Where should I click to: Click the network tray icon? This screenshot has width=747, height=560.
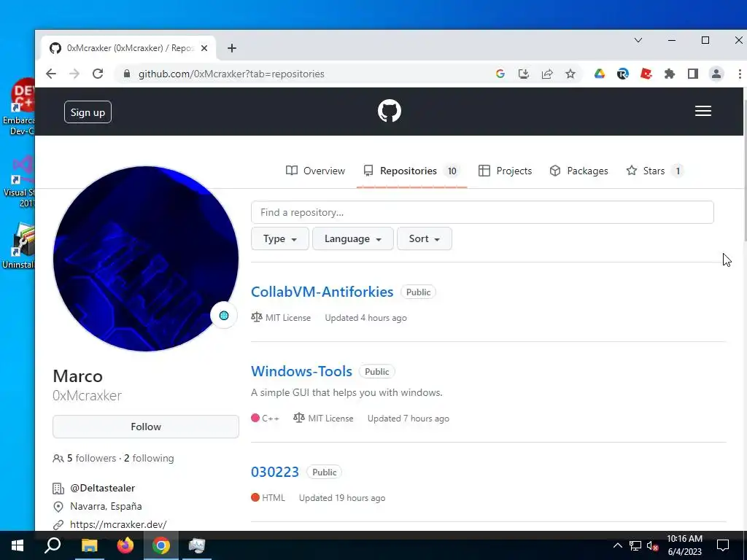point(635,545)
